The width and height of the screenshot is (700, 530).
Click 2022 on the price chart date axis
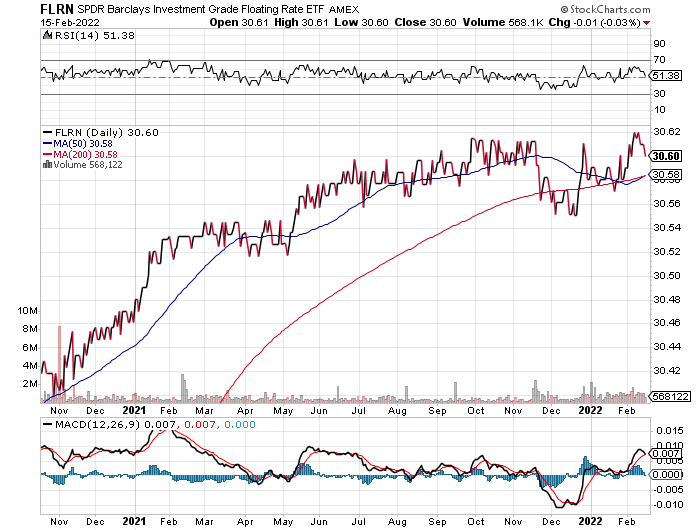click(x=590, y=410)
